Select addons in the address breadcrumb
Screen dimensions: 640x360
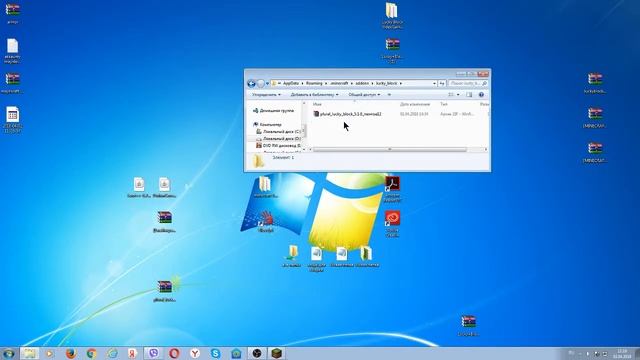362,83
